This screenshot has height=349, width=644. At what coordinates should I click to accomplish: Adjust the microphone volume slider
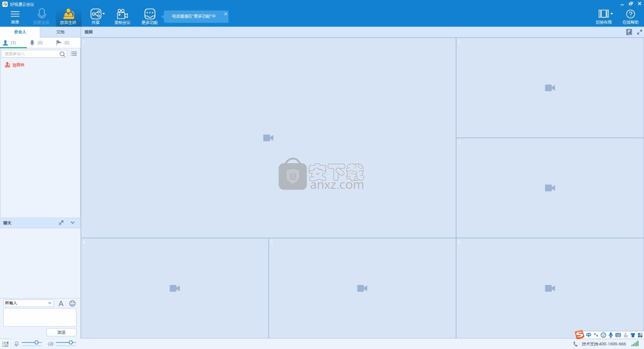32,343
